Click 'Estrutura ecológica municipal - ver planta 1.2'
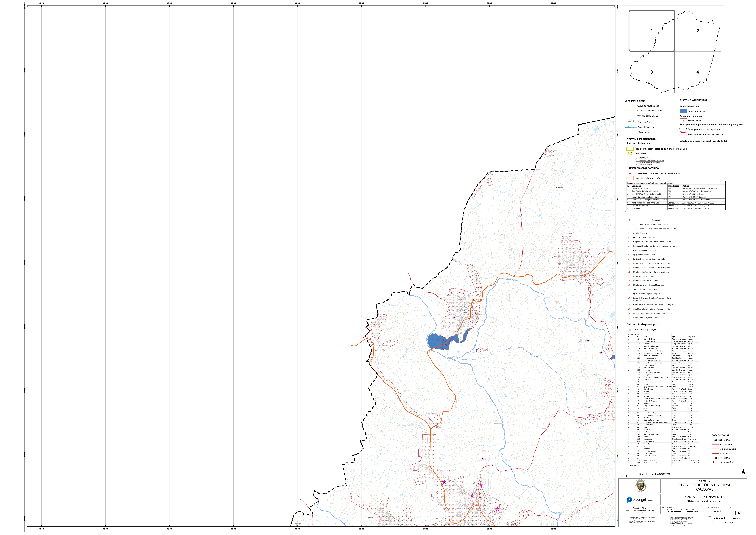 tap(703, 141)
